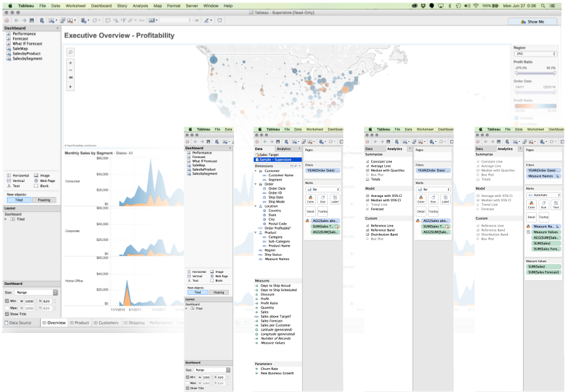Image resolution: width=565 pixels, height=392 pixels.
Task: Zoom in on the map with plus
Action: pos(71,63)
